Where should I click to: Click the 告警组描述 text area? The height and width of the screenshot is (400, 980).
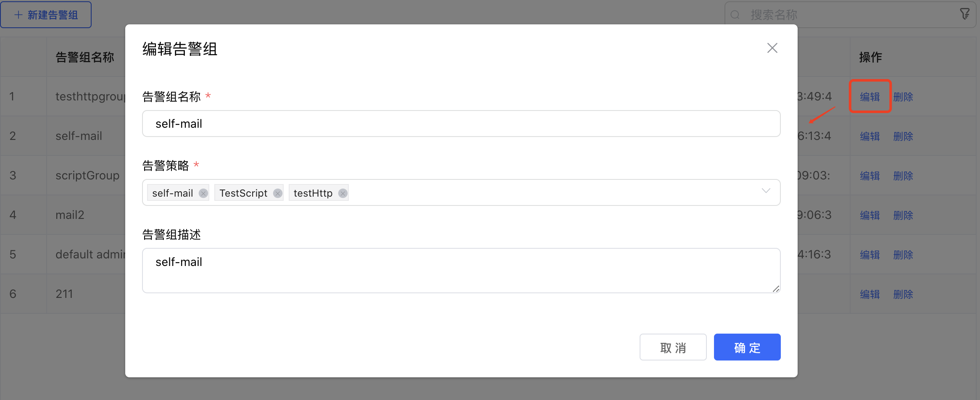[x=461, y=270]
